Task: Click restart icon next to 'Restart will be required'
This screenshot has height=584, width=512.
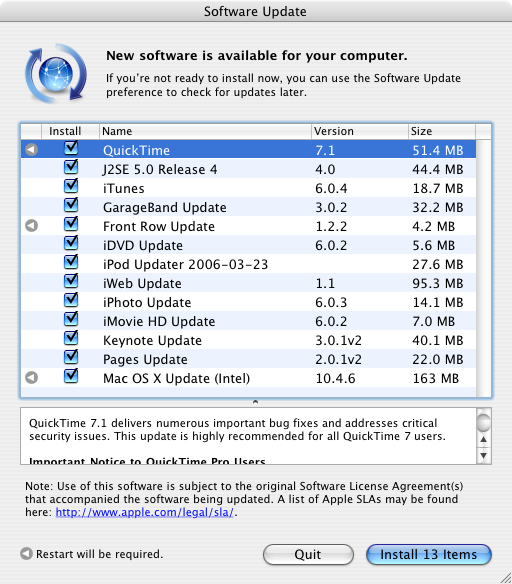Action: click(x=26, y=553)
